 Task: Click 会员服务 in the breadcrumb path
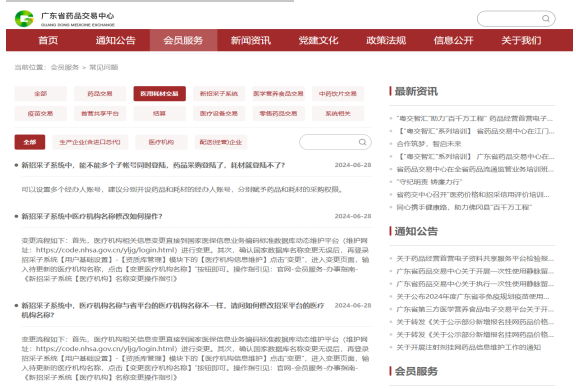click(x=65, y=67)
